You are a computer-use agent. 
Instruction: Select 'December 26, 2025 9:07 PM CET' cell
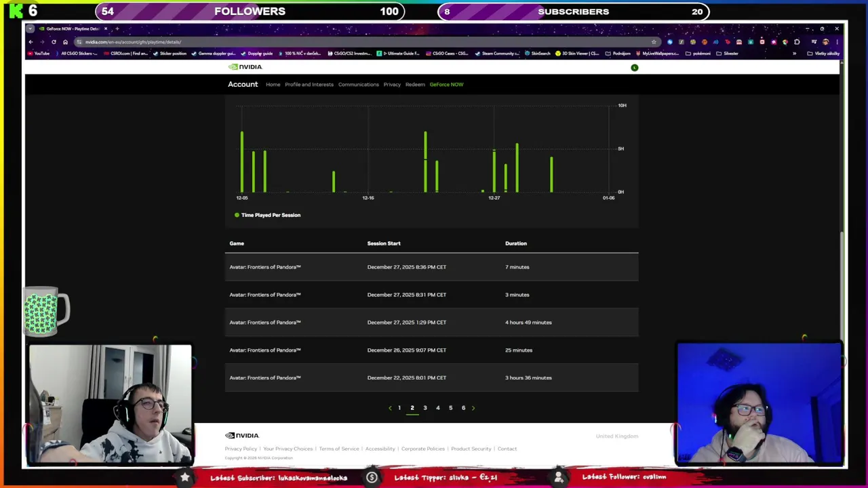click(x=407, y=350)
